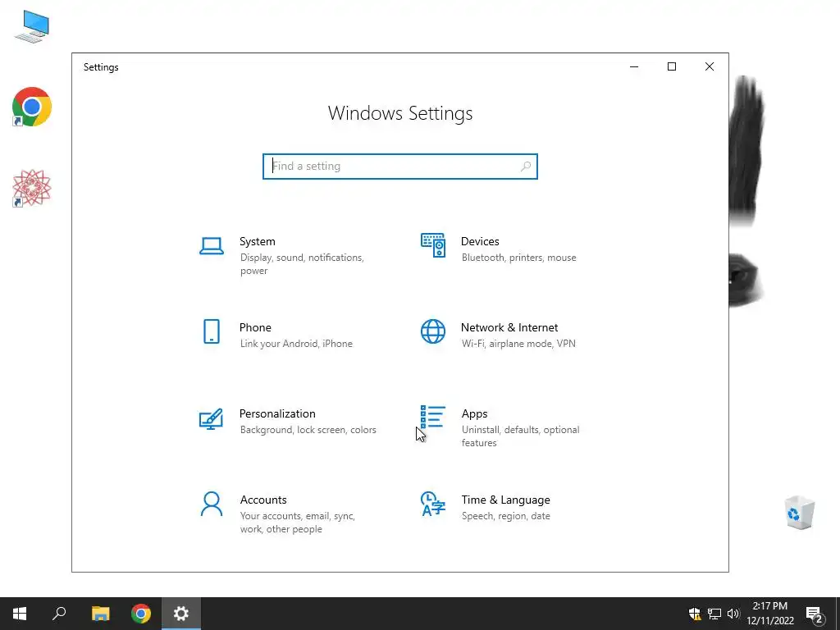Open File Explorer from the taskbar
Viewport: 840px width, 630px height.
pyautogui.click(x=100, y=614)
